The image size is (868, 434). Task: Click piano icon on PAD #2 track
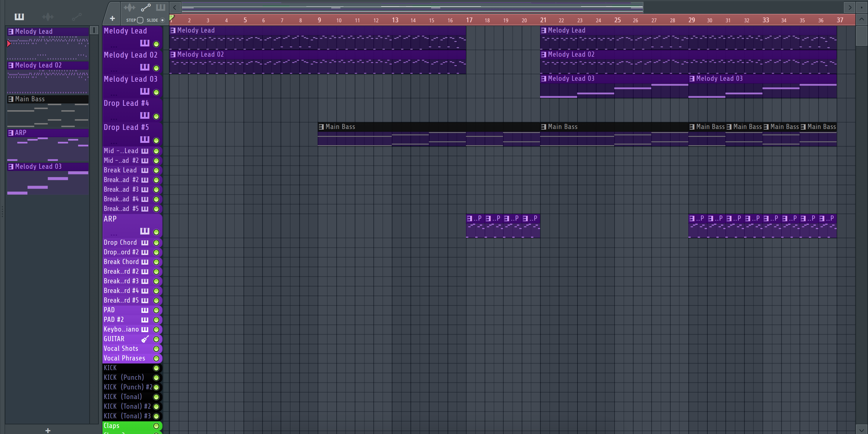coord(145,320)
